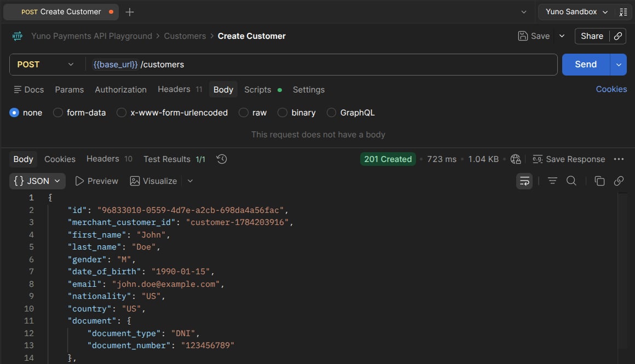Copy request link via Share link icon
635x364 pixels.
pyautogui.click(x=618, y=36)
